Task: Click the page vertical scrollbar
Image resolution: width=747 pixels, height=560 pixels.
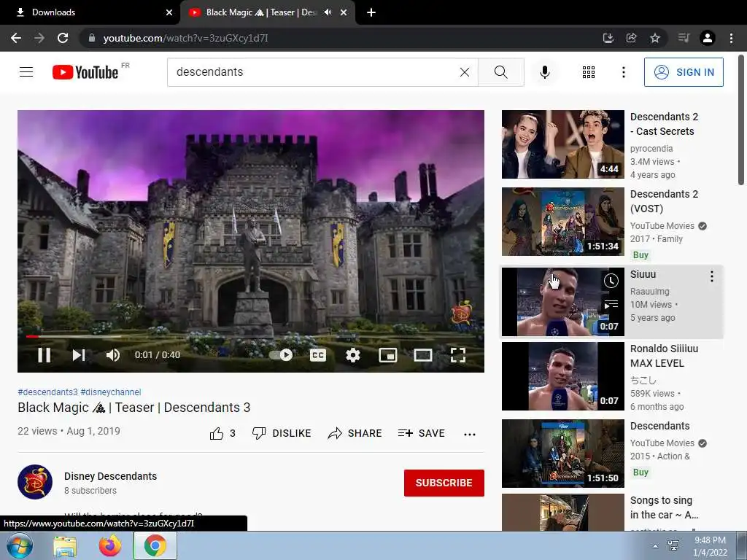Action: coord(741,120)
